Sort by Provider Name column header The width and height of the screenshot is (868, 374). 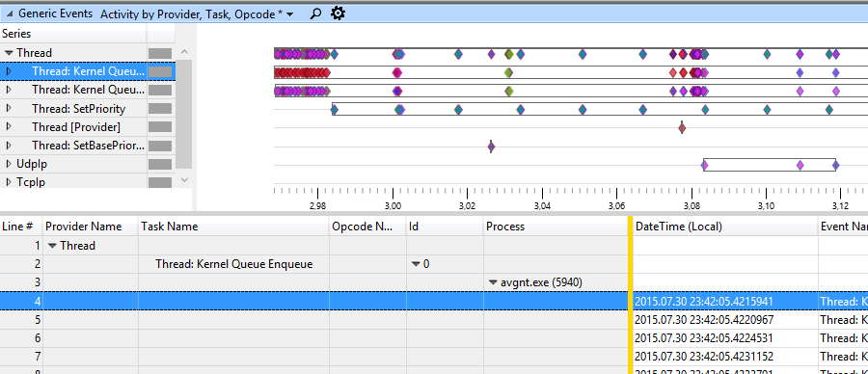[x=91, y=227]
